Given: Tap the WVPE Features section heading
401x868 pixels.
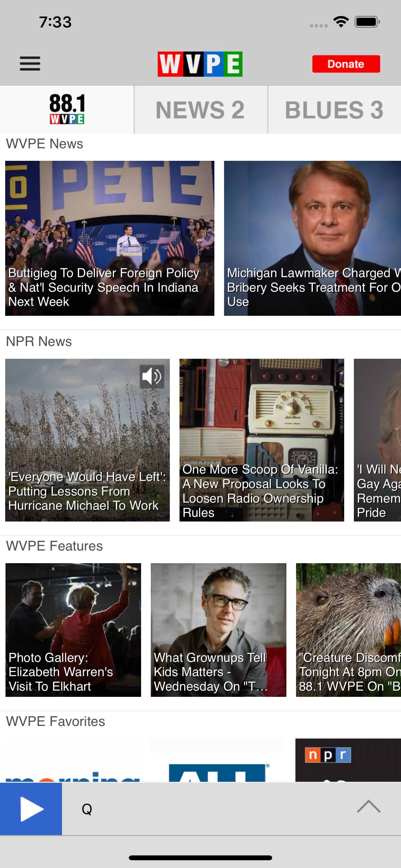Looking at the screenshot, I should tap(54, 546).
